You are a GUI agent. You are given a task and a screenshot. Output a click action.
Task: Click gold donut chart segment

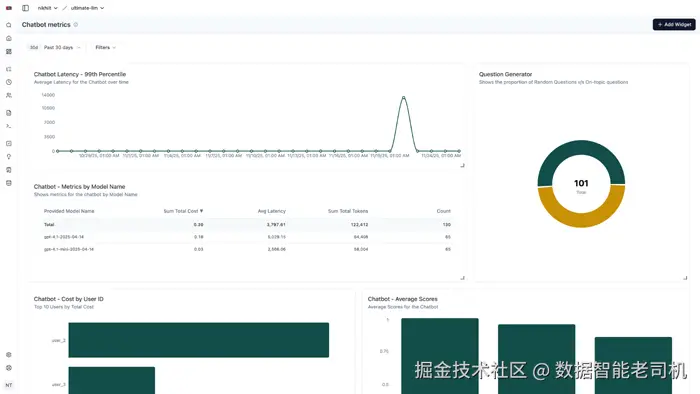pyautogui.click(x=581, y=219)
